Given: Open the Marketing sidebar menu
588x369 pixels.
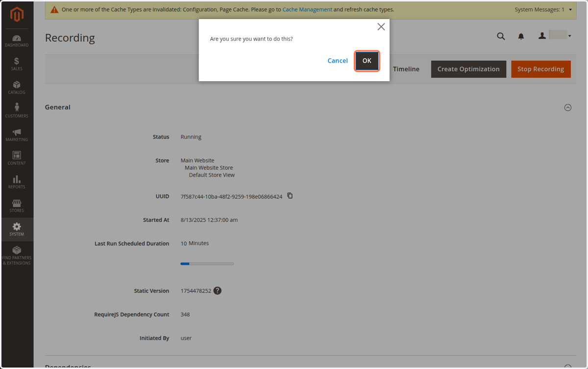Looking at the screenshot, I should [x=17, y=135].
